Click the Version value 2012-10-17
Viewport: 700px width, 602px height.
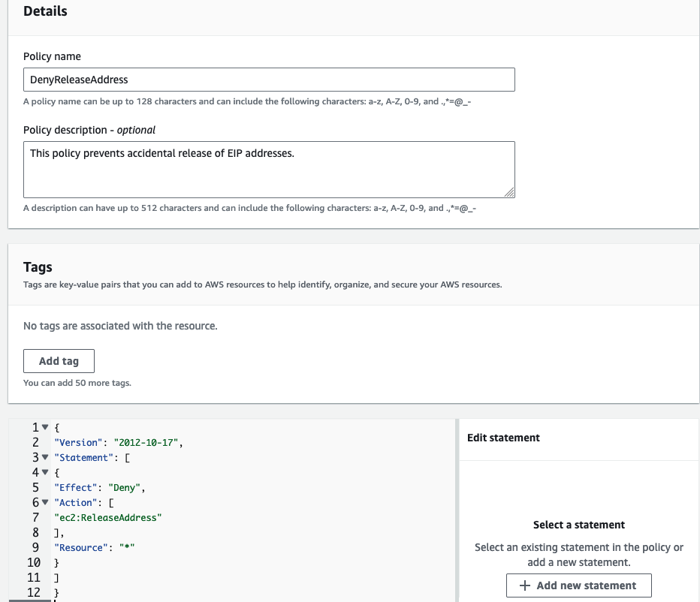point(148,442)
